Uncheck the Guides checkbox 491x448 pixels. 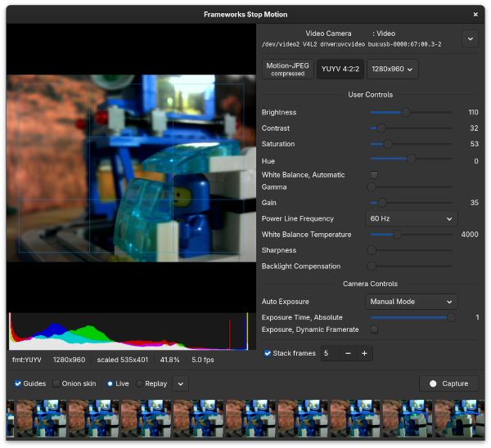point(18,383)
